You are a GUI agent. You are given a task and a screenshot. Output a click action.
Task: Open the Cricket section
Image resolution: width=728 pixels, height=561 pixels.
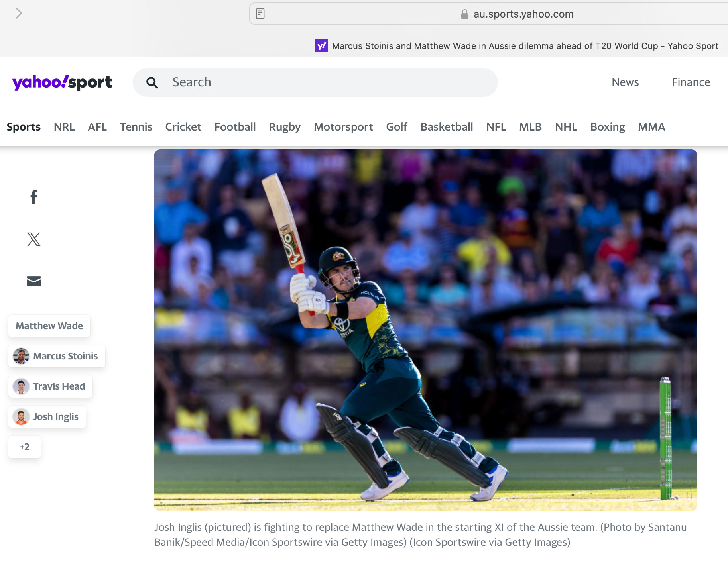pos(183,127)
